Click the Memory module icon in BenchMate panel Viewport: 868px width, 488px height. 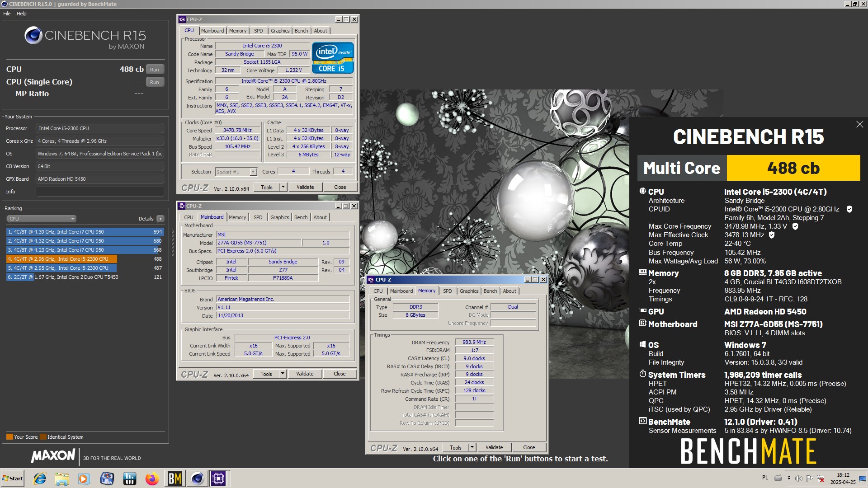(642, 272)
